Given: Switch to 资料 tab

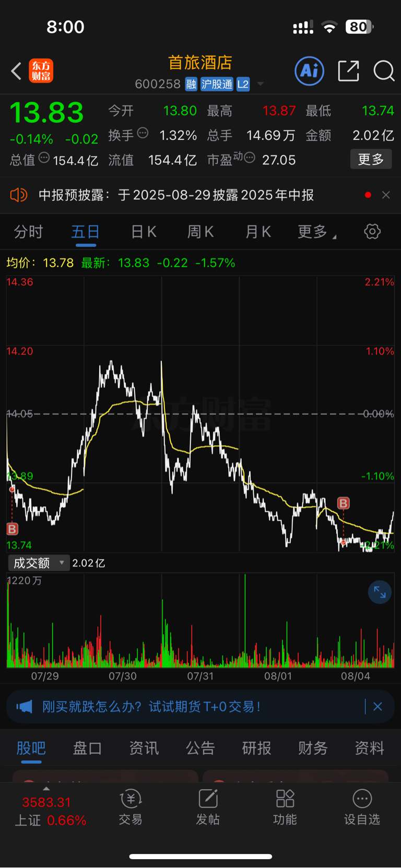Looking at the screenshot, I should point(369,748).
